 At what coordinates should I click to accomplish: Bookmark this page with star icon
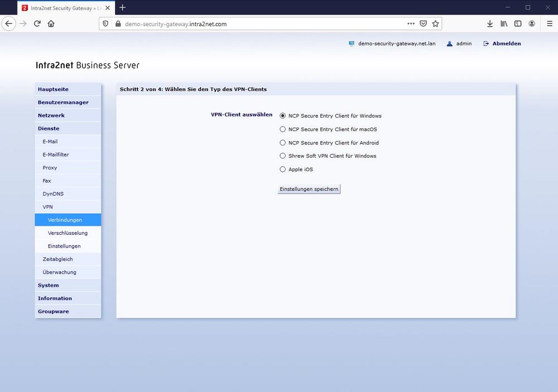point(435,24)
